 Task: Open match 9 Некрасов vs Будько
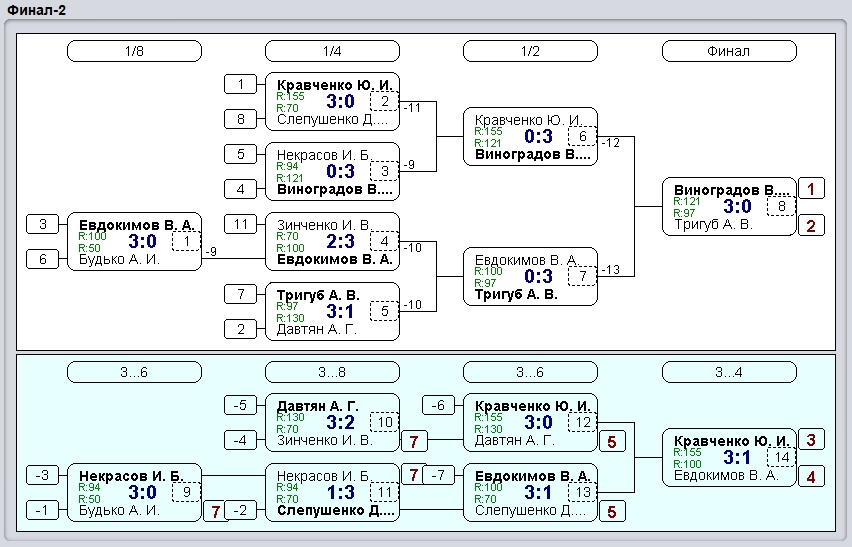coord(134,493)
